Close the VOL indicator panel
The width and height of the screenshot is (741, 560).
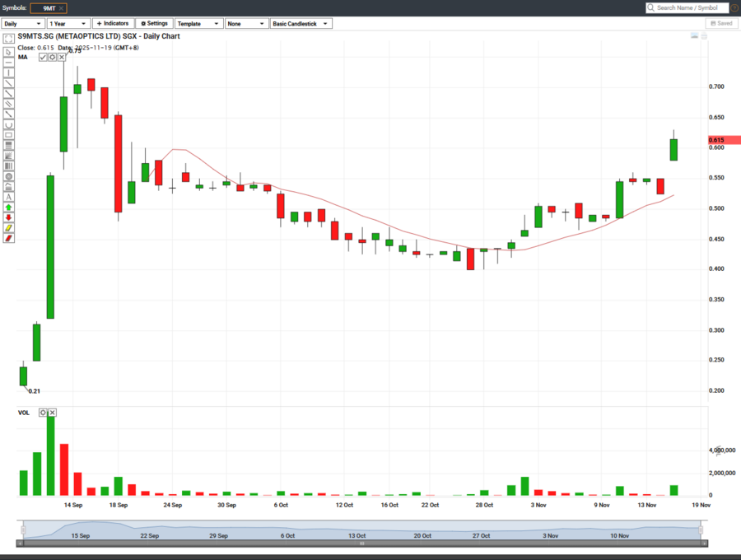52,413
